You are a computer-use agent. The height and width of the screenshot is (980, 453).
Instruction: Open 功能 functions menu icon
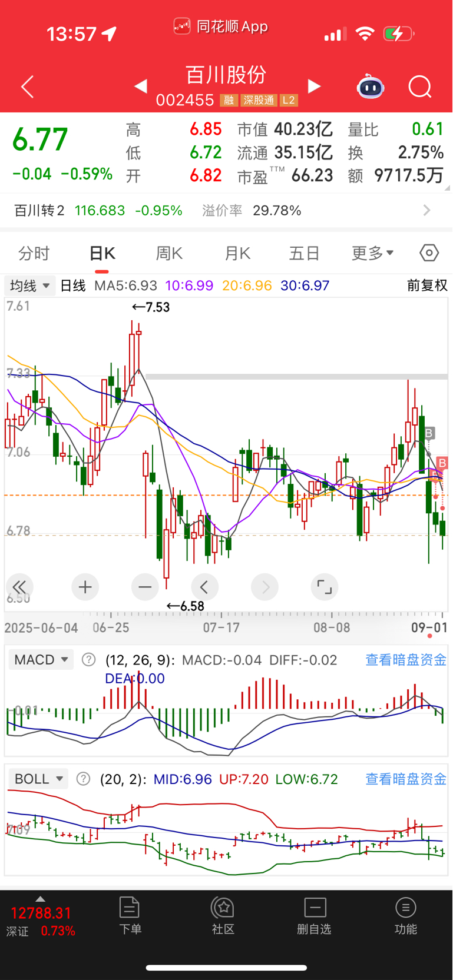[406, 915]
